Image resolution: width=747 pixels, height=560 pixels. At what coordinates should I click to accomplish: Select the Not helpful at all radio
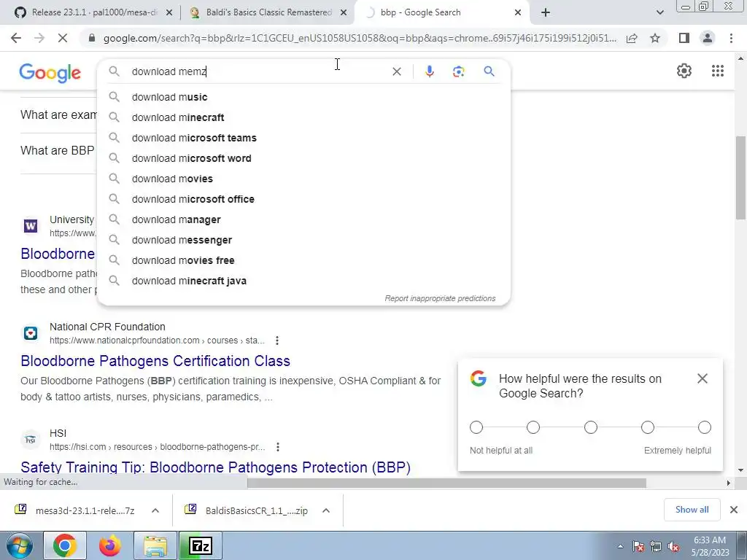click(476, 427)
